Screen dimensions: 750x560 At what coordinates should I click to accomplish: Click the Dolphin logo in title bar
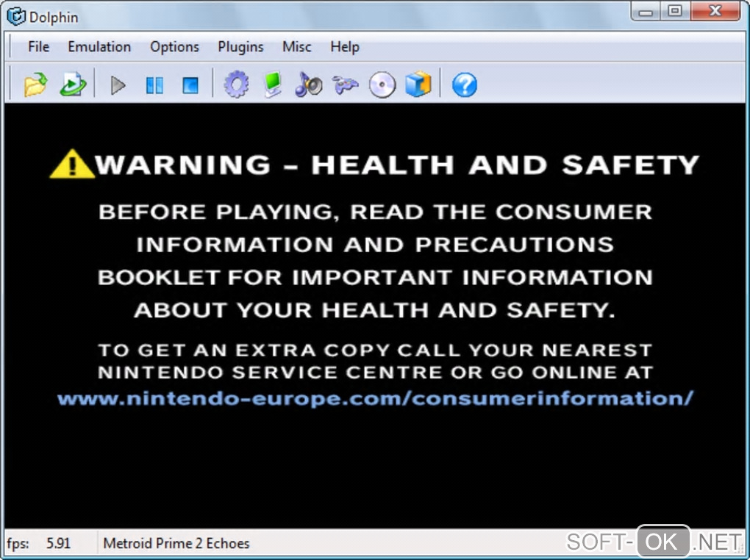(x=15, y=16)
